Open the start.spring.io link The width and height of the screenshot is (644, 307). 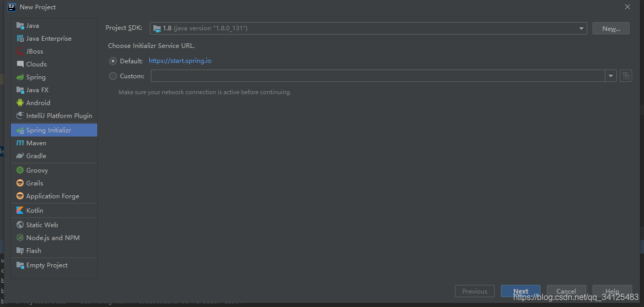pyautogui.click(x=180, y=61)
